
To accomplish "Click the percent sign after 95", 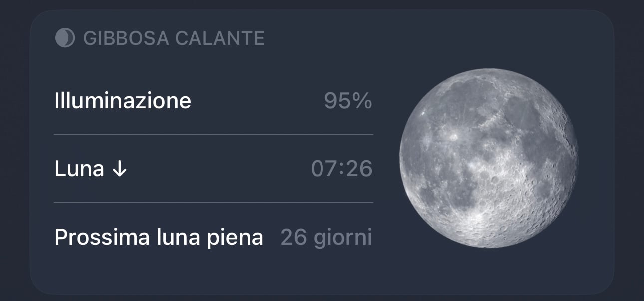I will (362, 101).
